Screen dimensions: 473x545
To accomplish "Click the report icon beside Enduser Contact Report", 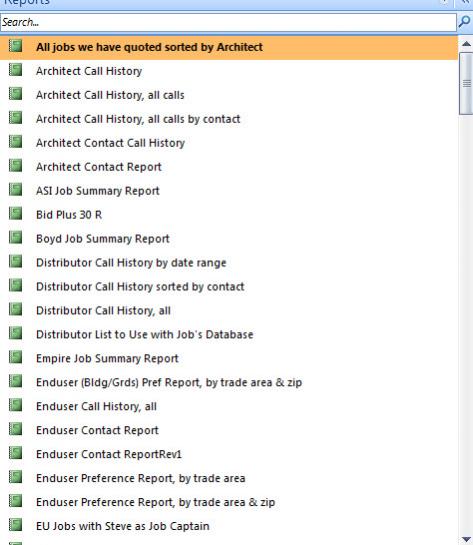I will coord(15,429).
